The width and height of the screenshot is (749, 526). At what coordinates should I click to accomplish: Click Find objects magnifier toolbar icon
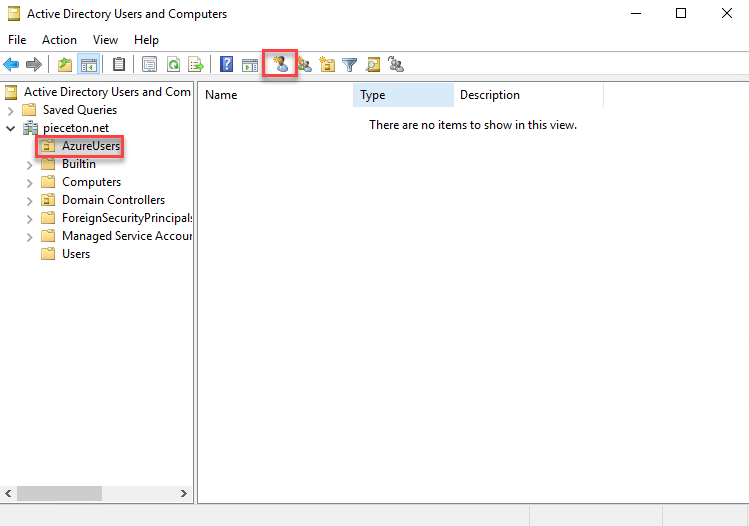click(373, 64)
